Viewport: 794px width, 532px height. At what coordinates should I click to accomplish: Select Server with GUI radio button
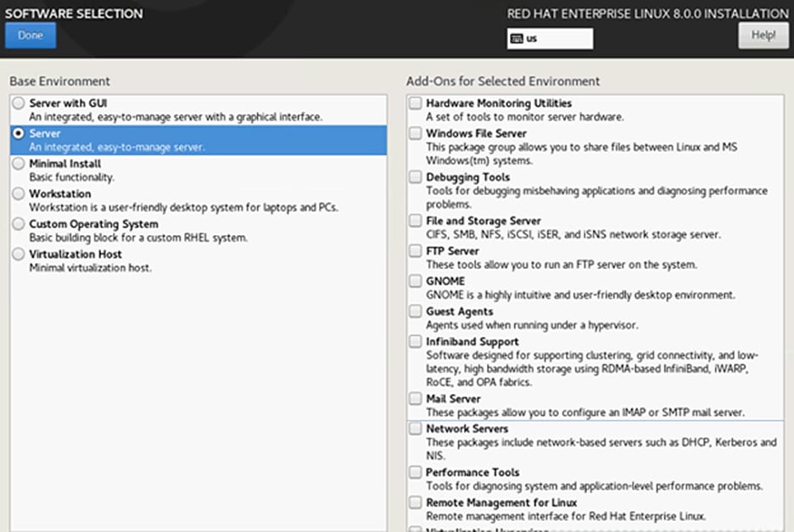pos(19,104)
